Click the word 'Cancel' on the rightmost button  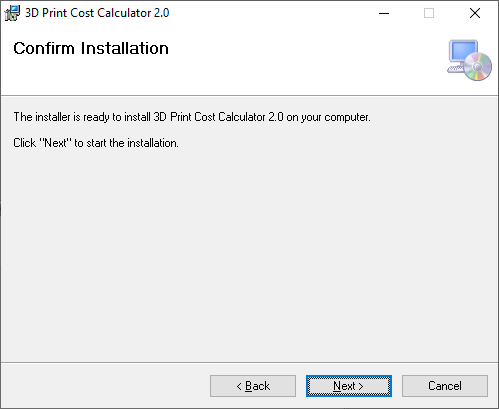coord(445,386)
